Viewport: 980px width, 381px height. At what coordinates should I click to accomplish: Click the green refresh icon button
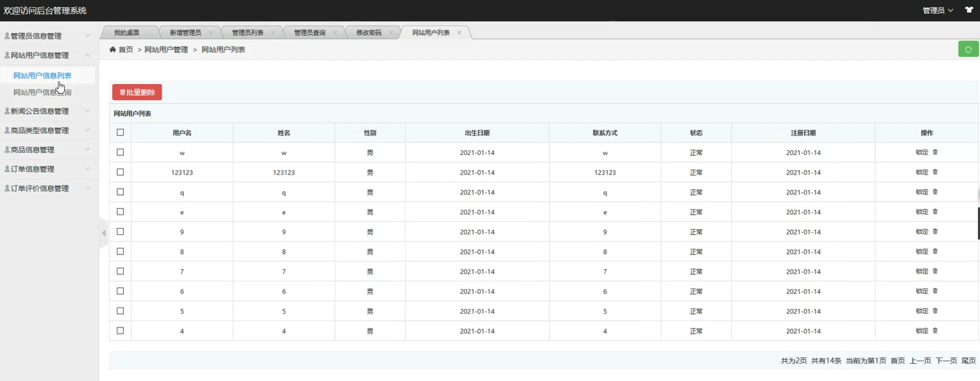(968, 49)
